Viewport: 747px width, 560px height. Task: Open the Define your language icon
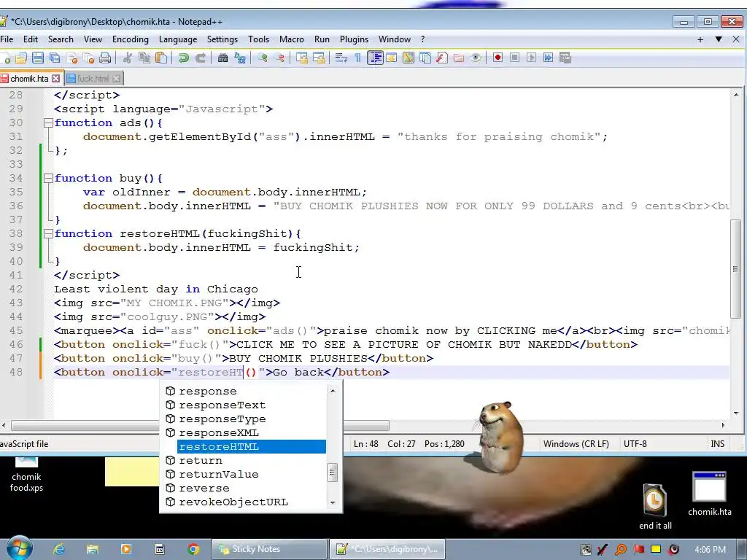[391, 58]
